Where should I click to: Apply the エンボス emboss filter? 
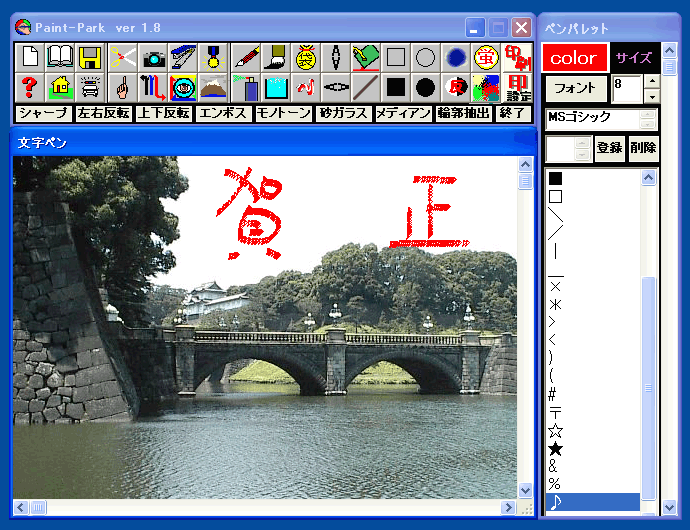point(224,114)
